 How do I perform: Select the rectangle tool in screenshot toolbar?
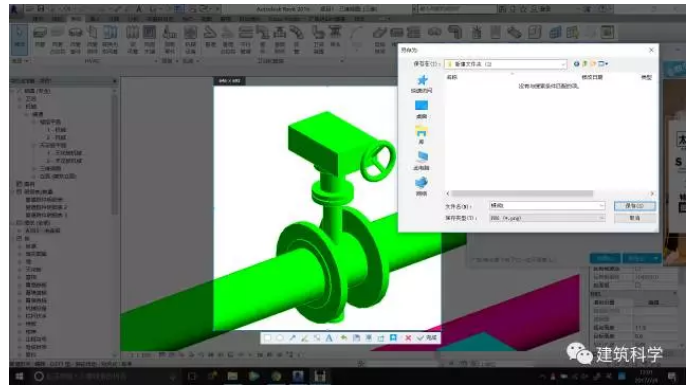tap(267, 338)
